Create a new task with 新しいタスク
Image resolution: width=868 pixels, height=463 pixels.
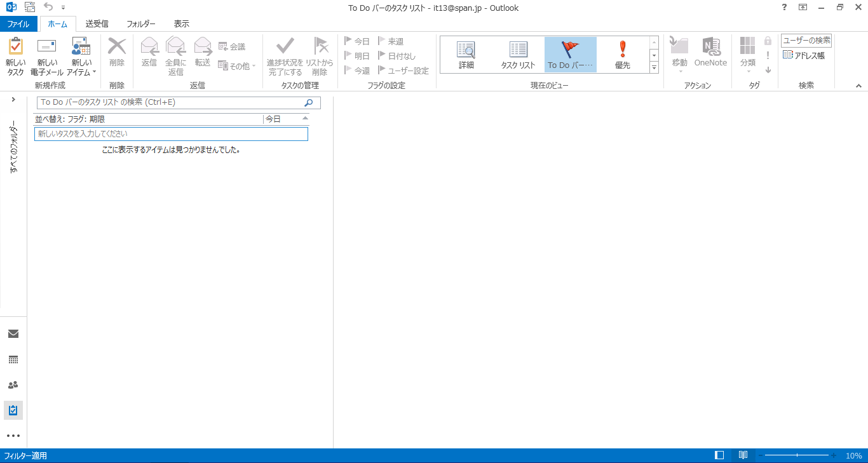click(x=15, y=57)
